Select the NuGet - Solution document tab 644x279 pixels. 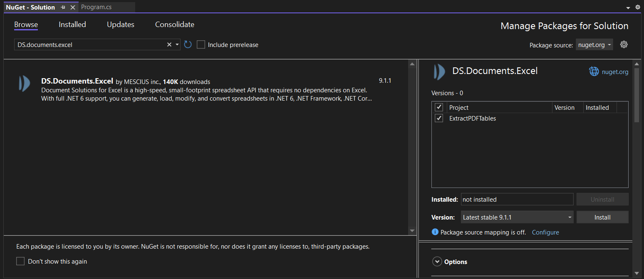tap(30, 7)
